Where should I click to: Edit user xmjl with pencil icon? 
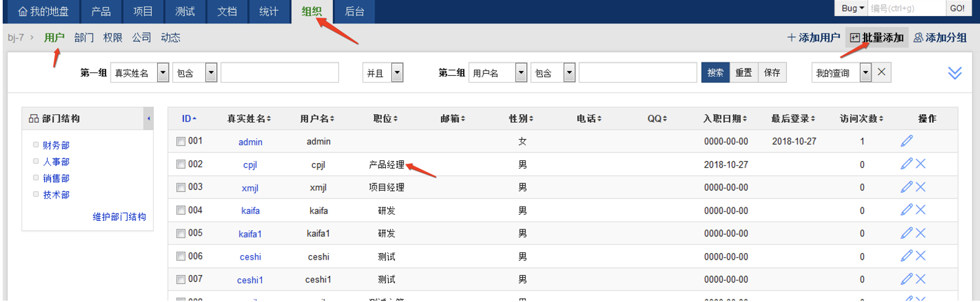pyautogui.click(x=907, y=187)
